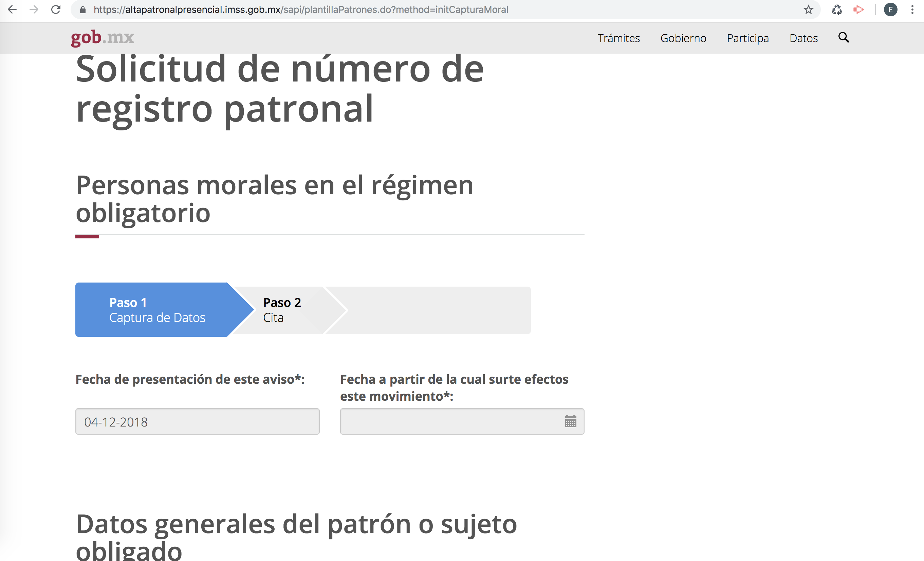924x561 pixels.
Task: View site security via the padlock icon
Action: (x=83, y=10)
